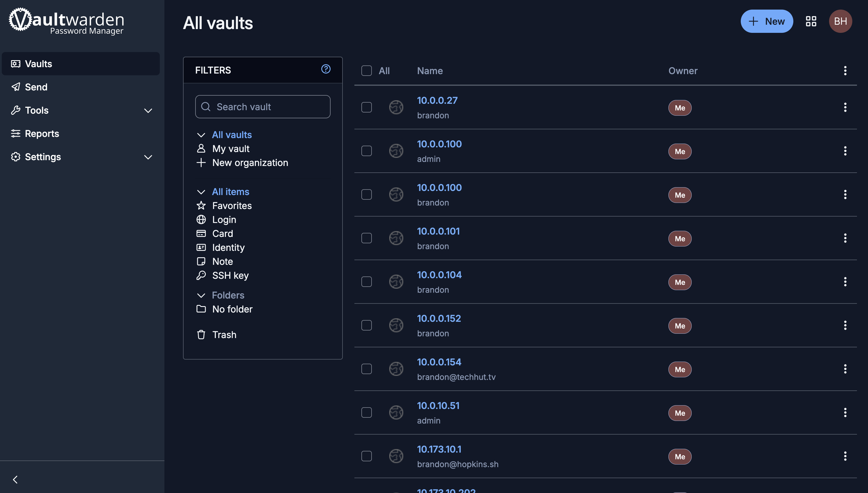Image resolution: width=868 pixels, height=493 pixels.
Task: Collapse the Folders filter group
Action: click(x=201, y=295)
